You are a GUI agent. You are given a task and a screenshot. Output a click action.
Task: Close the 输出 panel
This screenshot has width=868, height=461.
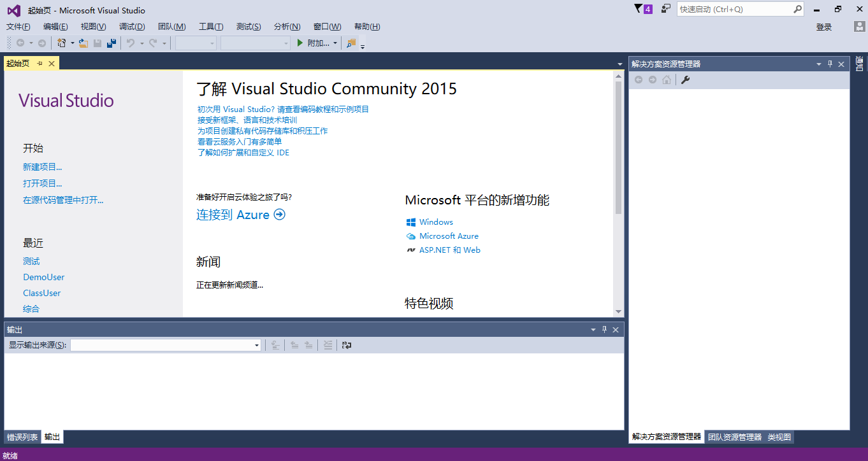click(616, 330)
